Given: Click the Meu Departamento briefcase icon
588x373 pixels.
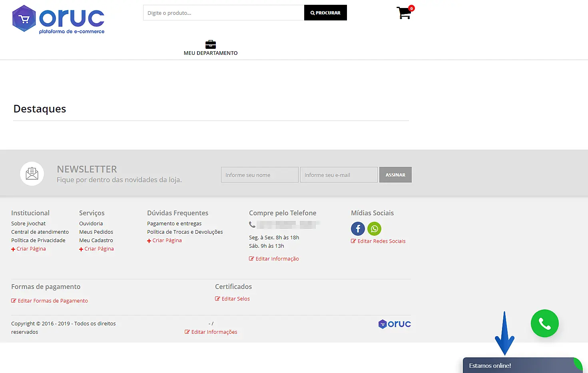Looking at the screenshot, I should pos(211,44).
